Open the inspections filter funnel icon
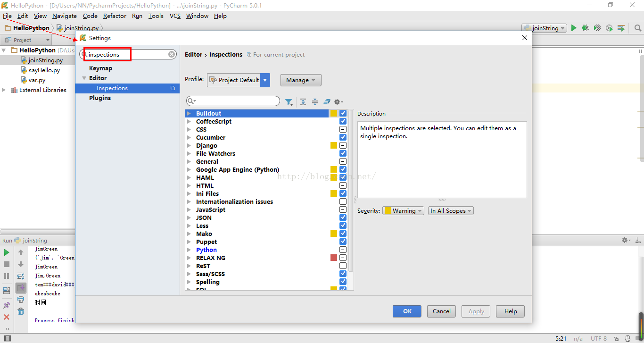Image resolution: width=644 pixels, height=343 pixels. (x=289, y=101)
